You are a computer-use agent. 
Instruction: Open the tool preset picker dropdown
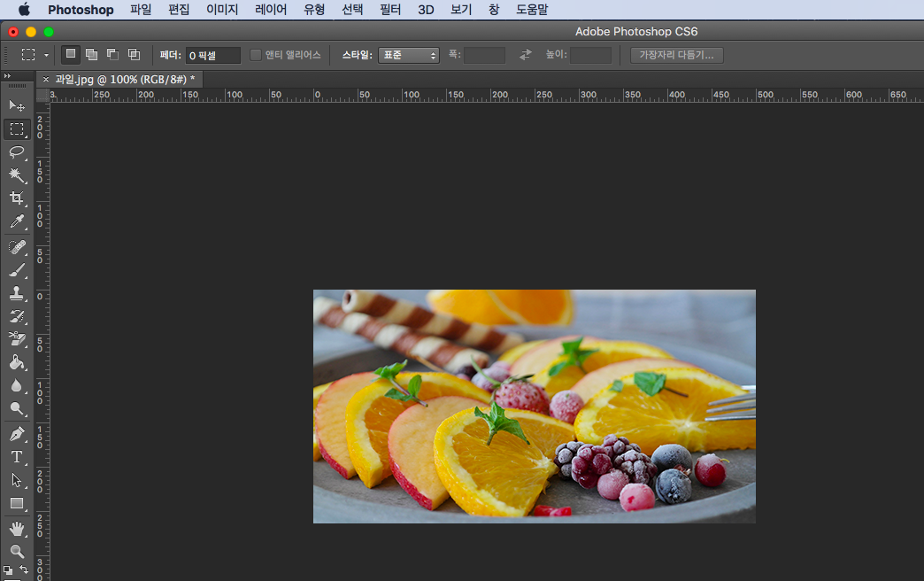46,55
